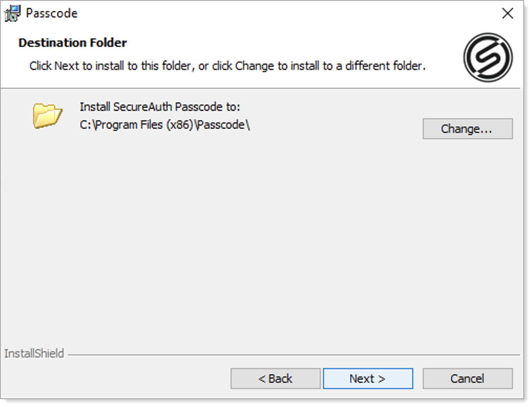This screenshot has width=532, height=407.
Task: Click the installer icon in the title bar
Action: [x=12, y=13]
